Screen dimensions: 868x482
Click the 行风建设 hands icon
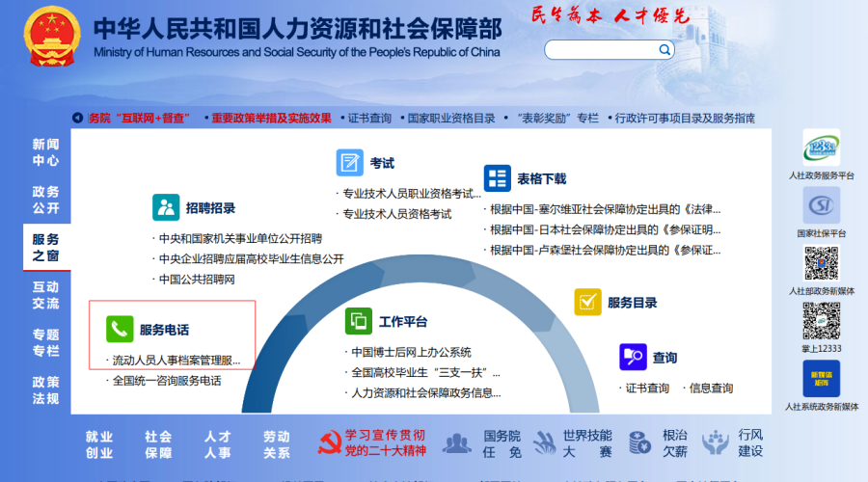[716, 443]
